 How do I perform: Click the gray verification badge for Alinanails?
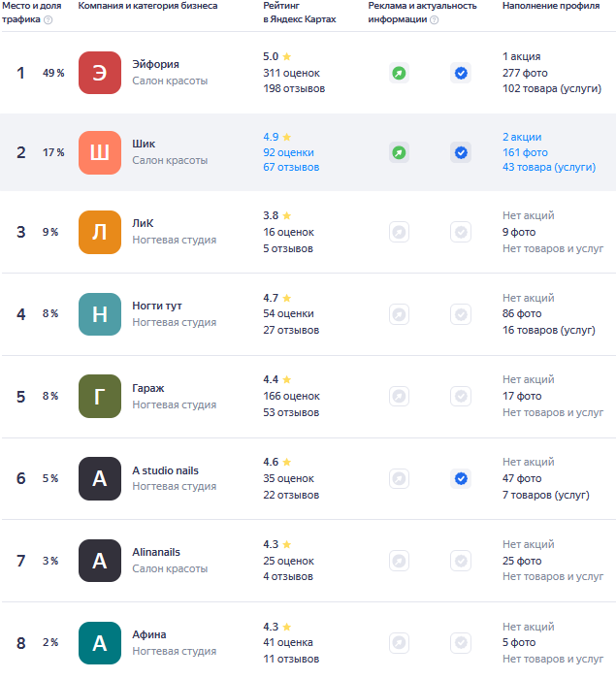461,561
